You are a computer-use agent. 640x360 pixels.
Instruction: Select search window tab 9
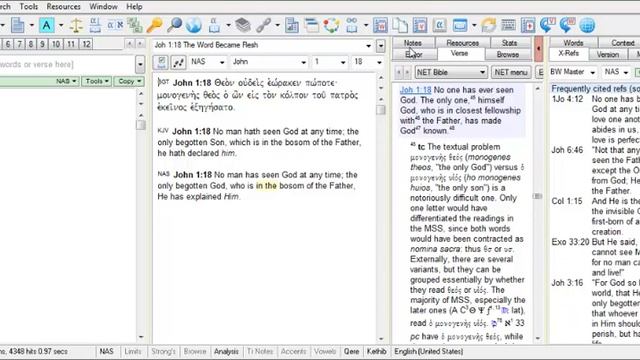click(42, 44)
